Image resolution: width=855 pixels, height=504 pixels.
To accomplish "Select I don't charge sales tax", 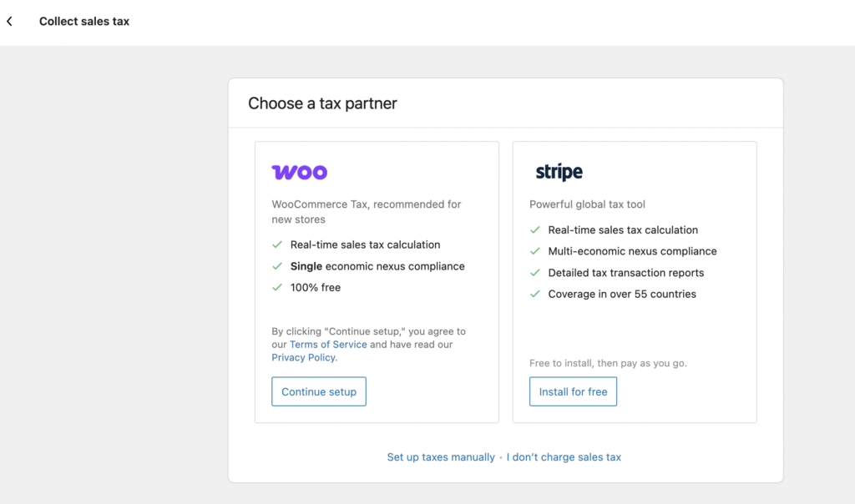I will pyautogui.click(x=564, y=457).
